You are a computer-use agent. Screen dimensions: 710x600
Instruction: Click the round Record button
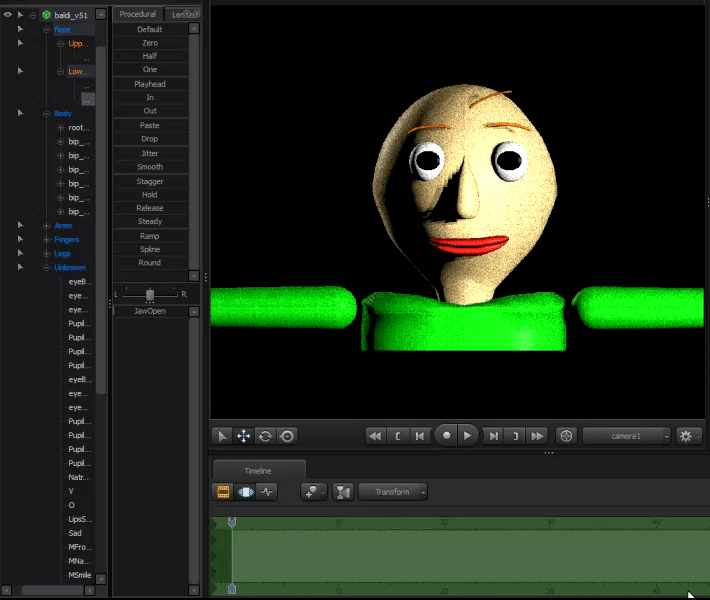[x=446, y=436]
